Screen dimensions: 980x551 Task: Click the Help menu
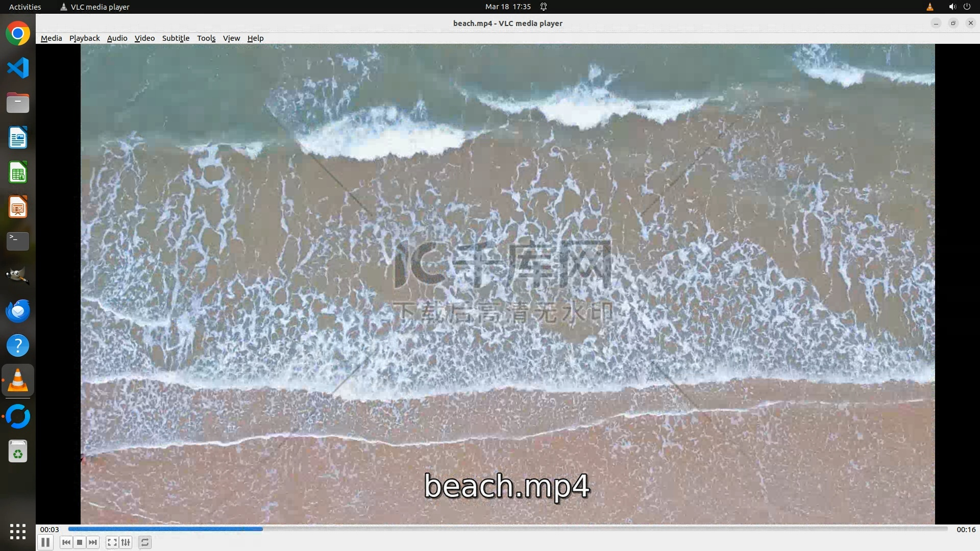(255, 38)
